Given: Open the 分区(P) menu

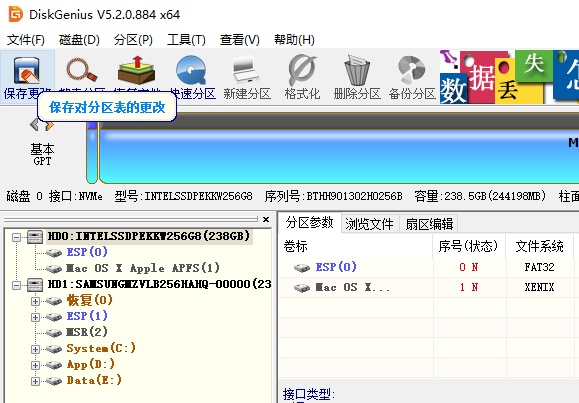Looking at the screenshot, I should pos(133,40).
